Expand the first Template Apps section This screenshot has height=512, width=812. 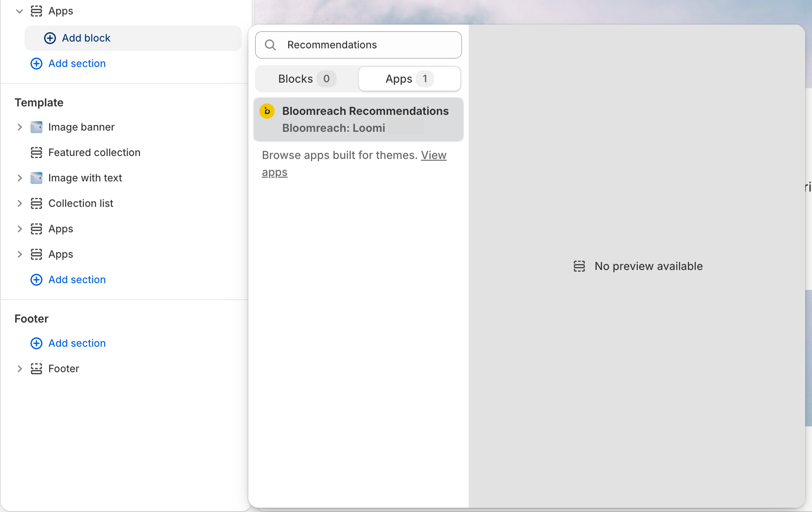click(x=19, y=229)
